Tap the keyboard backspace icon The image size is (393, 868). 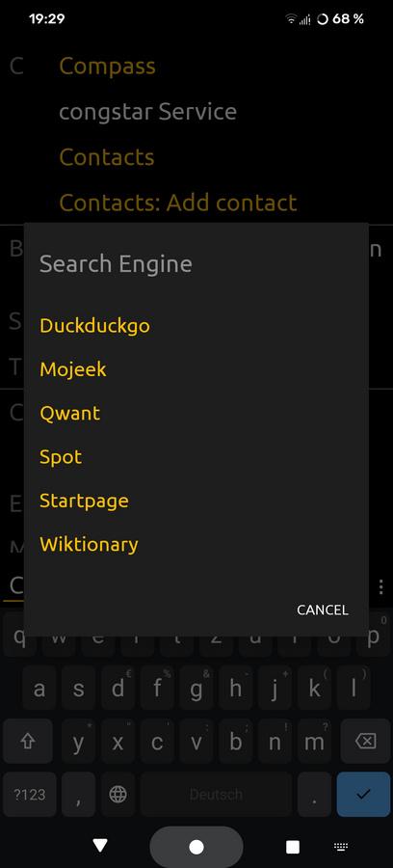[x=365, y=742]
